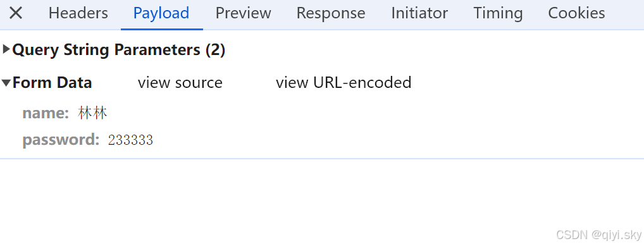This screenshot has width=644, height=246.
Task: Click the Form Data heading
Action: 52,83
